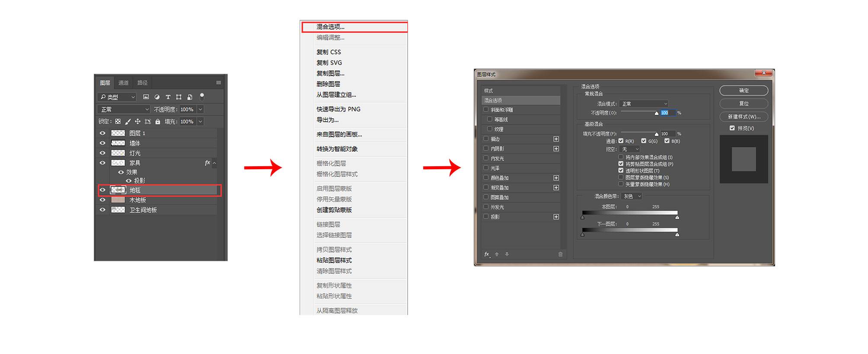Viewport: 868px width, 354px height.
Task: Click the fx menu icon in Layer Style dialog
Action: (487, 254)
